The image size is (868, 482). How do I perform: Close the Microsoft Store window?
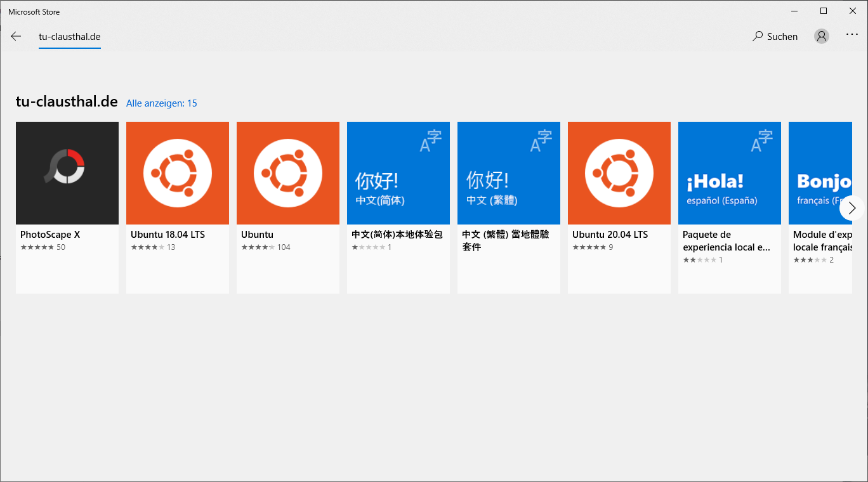tap(853, 11)
